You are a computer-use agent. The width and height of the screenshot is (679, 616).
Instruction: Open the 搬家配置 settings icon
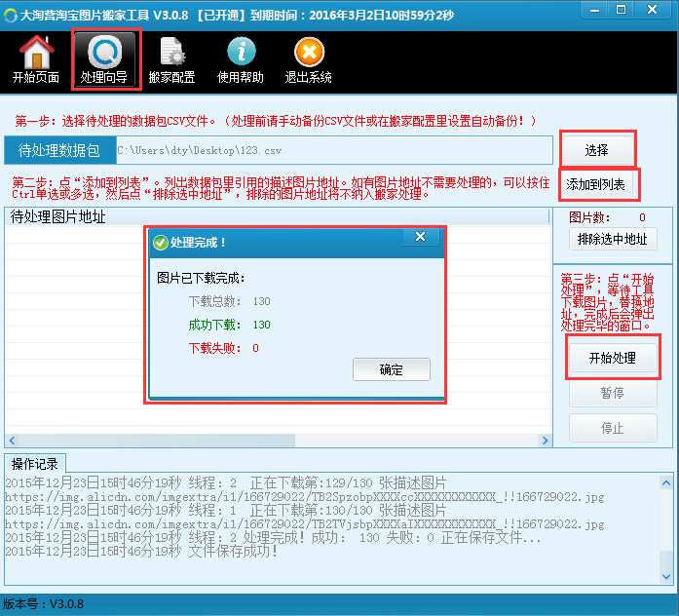(171, 59)
